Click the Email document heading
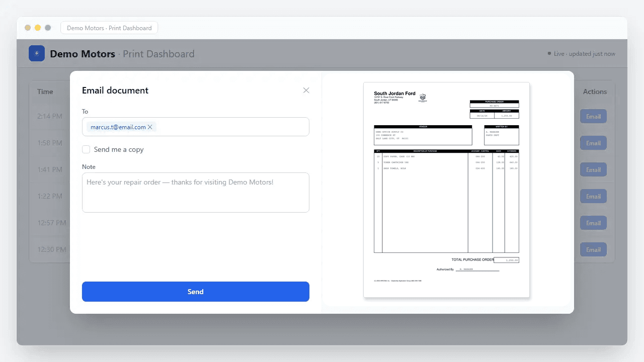644x362 pixels. (x=115, y=90)
